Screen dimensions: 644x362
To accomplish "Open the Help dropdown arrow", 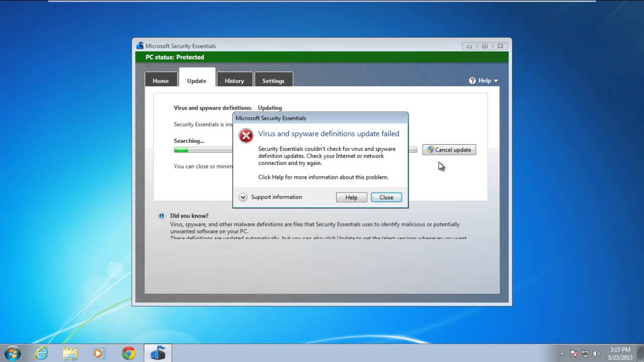I will tap(496, 80).
